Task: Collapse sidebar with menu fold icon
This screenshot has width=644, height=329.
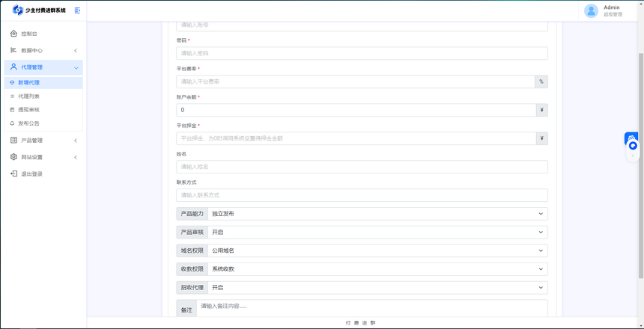Action: [x=77, y=10]
